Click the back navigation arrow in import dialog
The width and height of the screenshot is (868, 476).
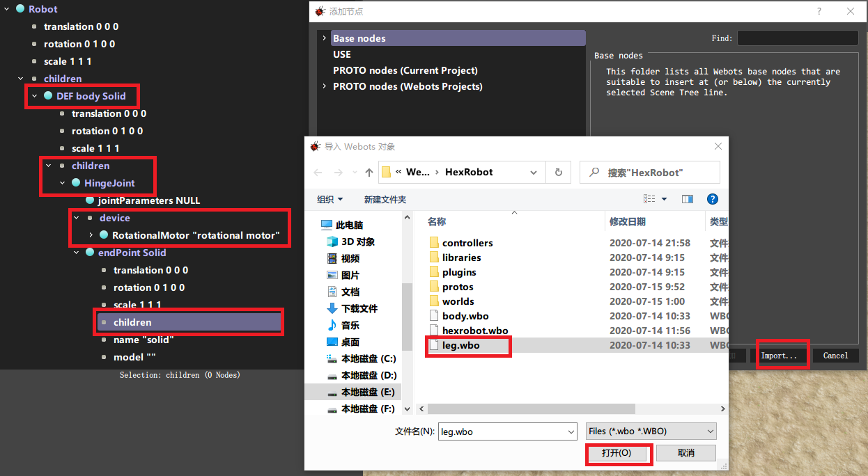[x=318, y=172]
